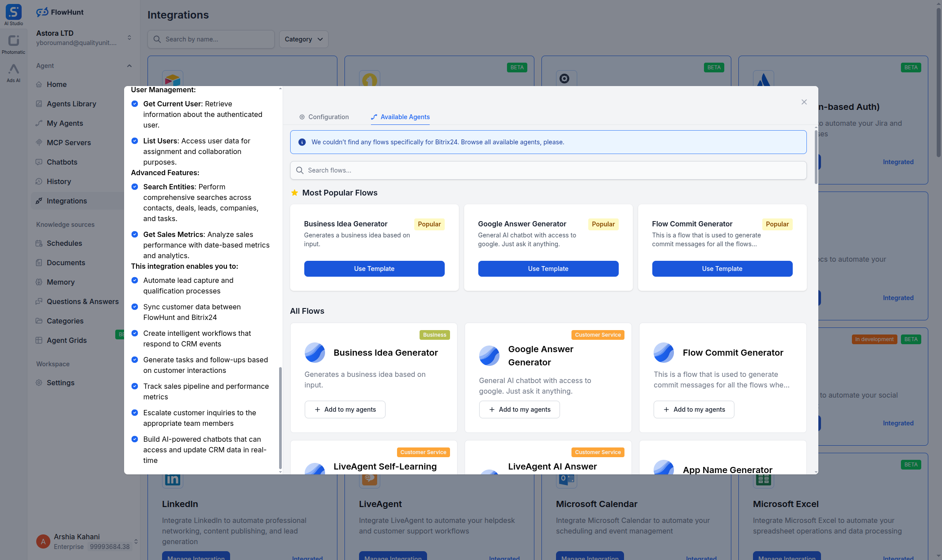This screenshot has width=942, height=560.
Task: Click the LiveAgent Self-Learning flow title
Action: (x=385, y=466)
